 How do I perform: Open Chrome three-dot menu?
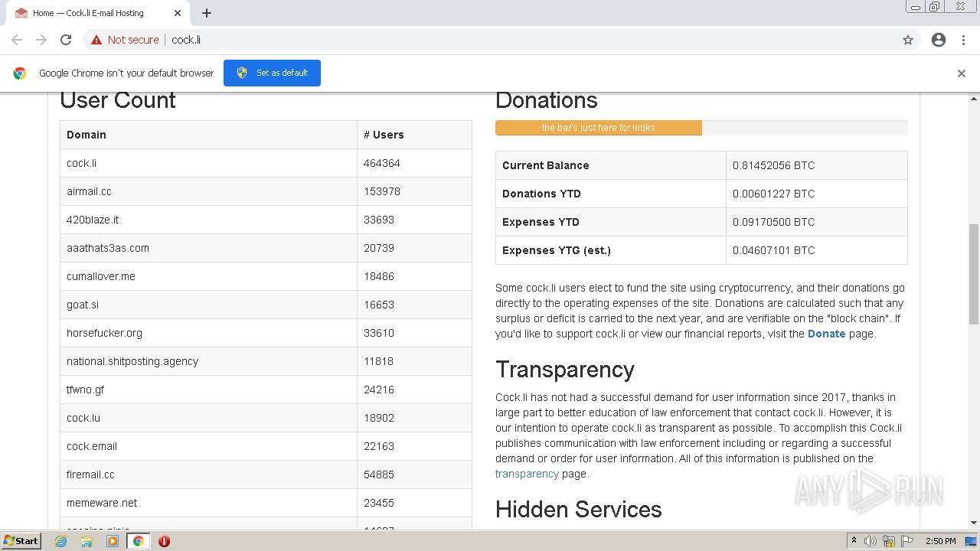[x=963, y=40]
